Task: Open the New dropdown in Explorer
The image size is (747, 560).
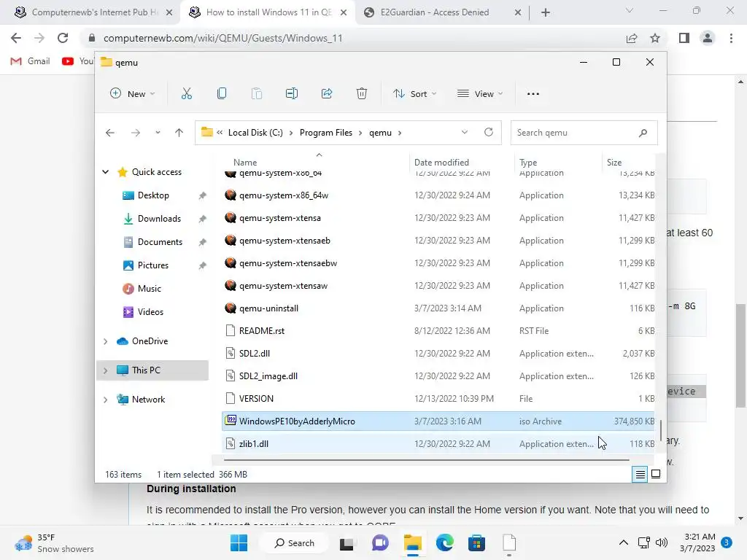Action: tap(133, 94)
